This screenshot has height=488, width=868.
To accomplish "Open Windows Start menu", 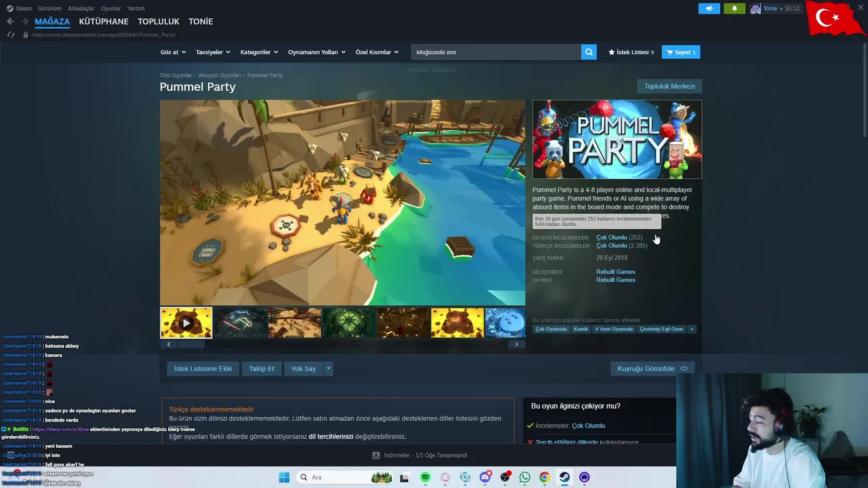I will pos(284,477).
